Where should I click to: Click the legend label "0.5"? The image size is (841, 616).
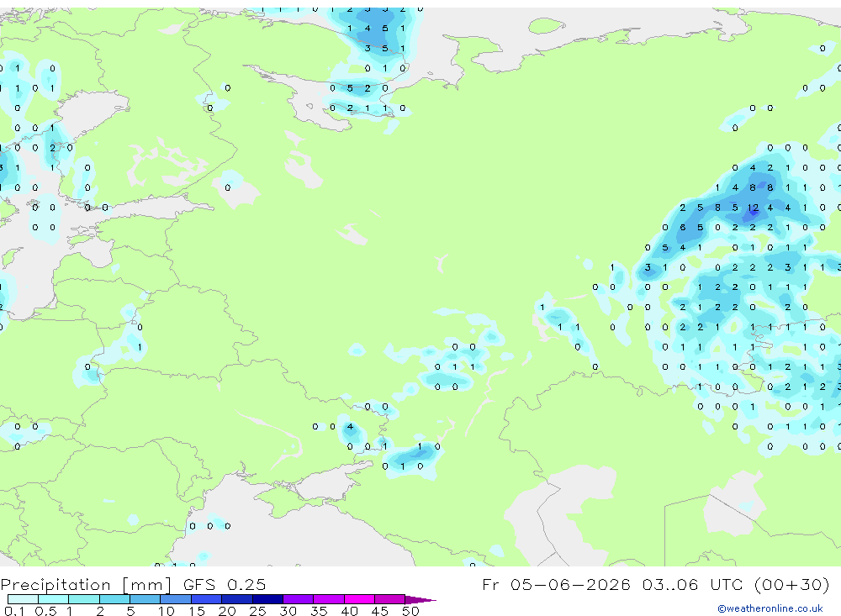click(45, 611)
